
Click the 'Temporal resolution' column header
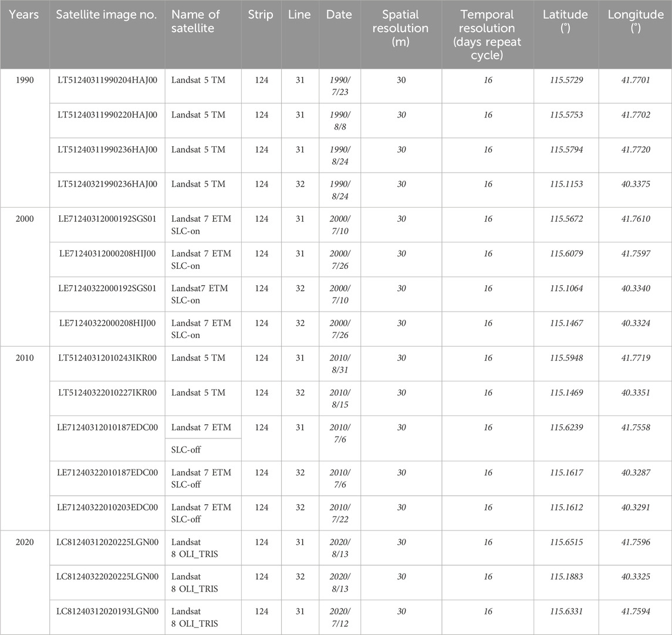[x=487, y=35]
